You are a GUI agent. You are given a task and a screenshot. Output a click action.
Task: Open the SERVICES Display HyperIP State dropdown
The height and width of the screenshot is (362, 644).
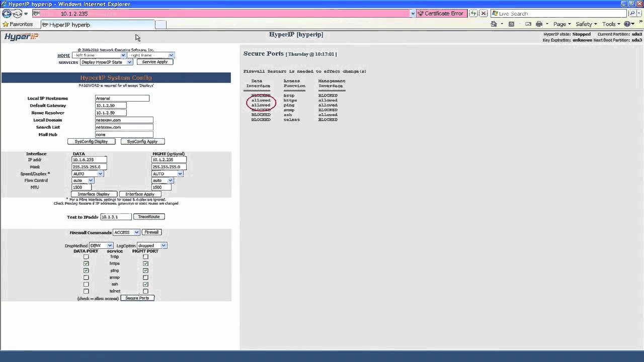coord(106,62)
